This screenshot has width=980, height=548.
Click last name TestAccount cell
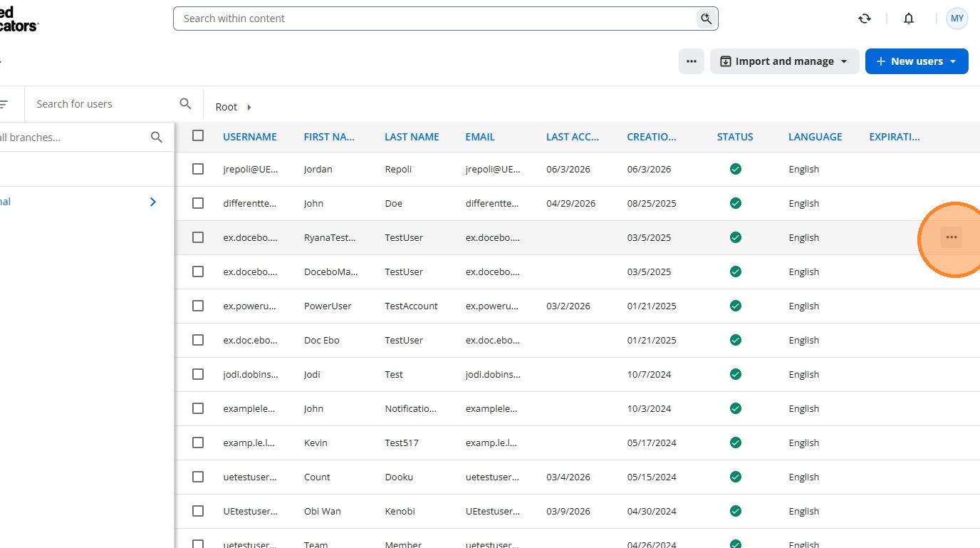[411, 306]
